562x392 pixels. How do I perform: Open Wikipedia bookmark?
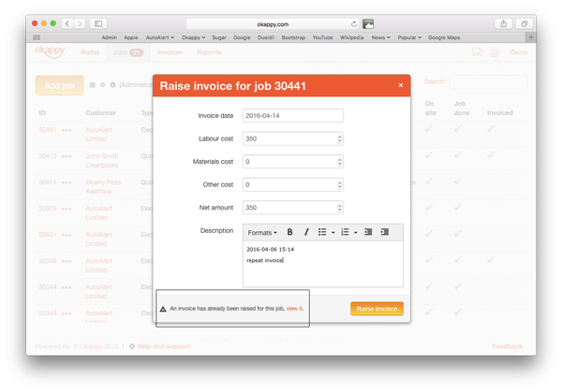(351, 37)
